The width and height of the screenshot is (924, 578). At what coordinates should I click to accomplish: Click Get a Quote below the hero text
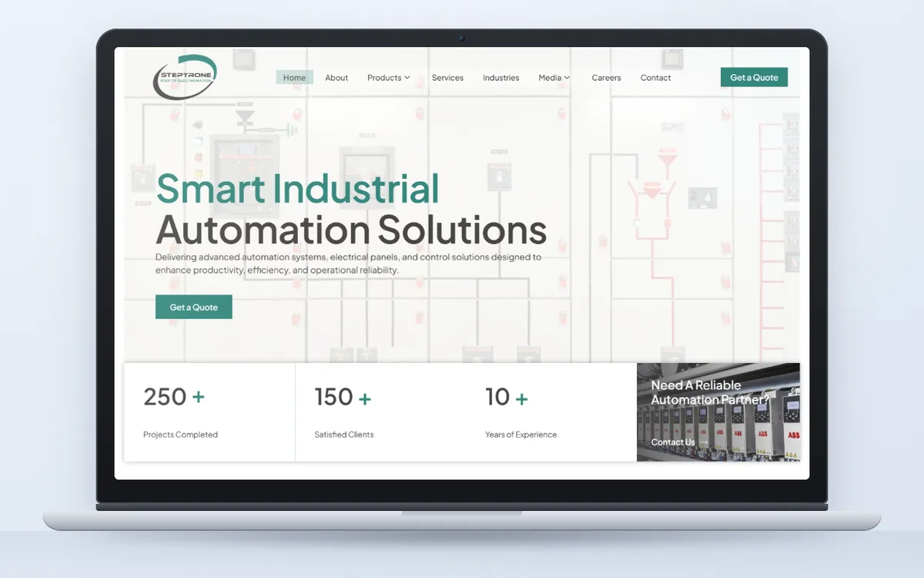[194, 307]
